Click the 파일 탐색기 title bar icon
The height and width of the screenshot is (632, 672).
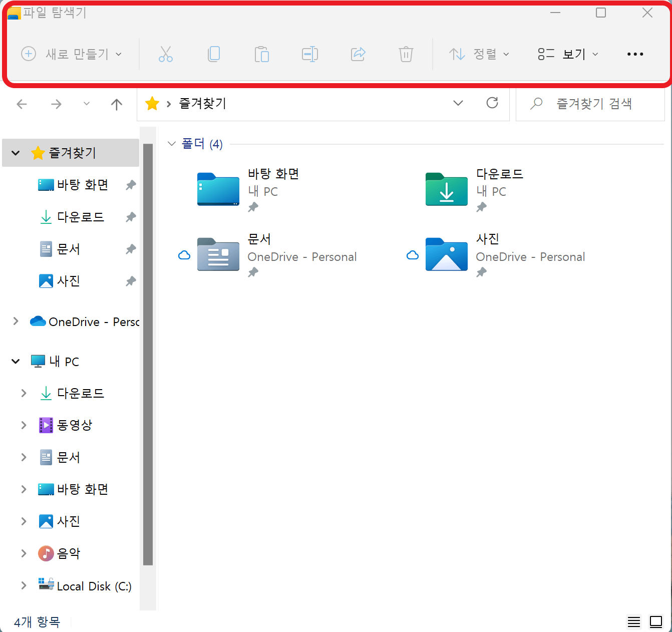click(x=14, y=13)
